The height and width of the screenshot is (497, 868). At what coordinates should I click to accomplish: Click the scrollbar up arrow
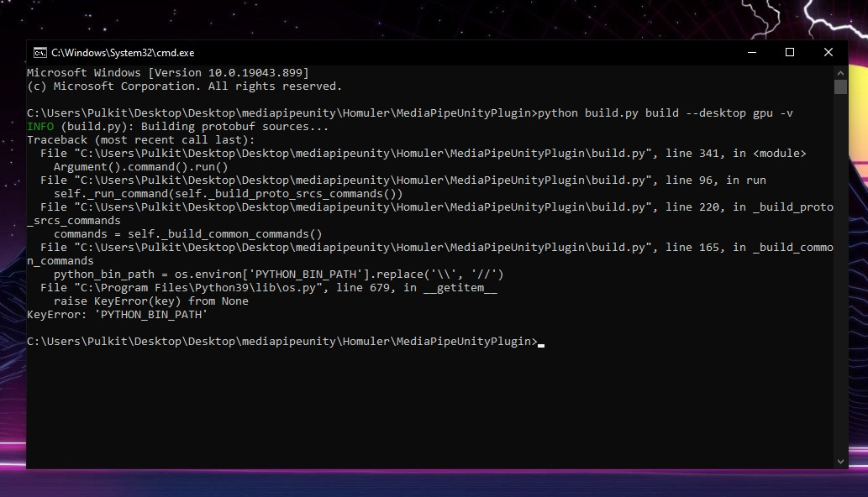[841, 72]
